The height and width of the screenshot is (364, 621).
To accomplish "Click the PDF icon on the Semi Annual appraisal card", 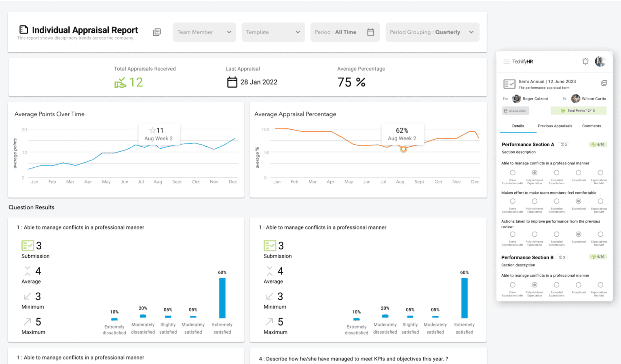I will (604, 82).
